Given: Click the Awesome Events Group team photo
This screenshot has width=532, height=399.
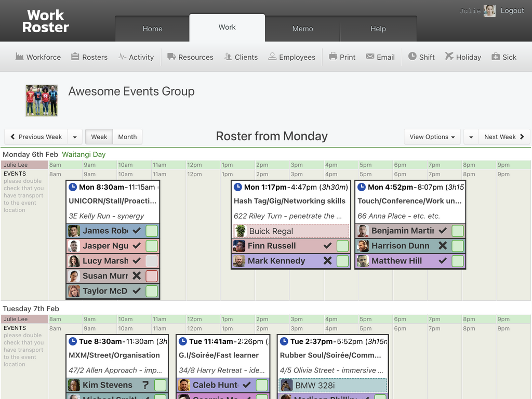Looking at the screenshot, I should coord(41,99).
